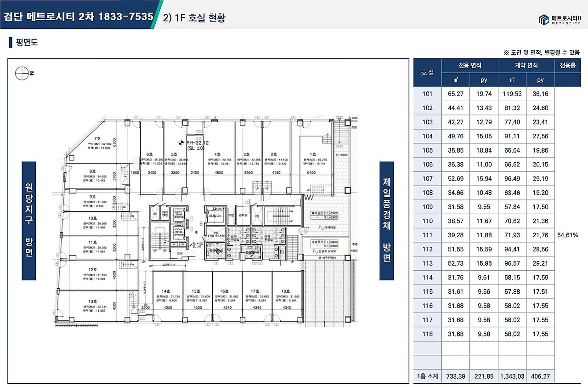Select room number 107 in the table

click(427, 179)
